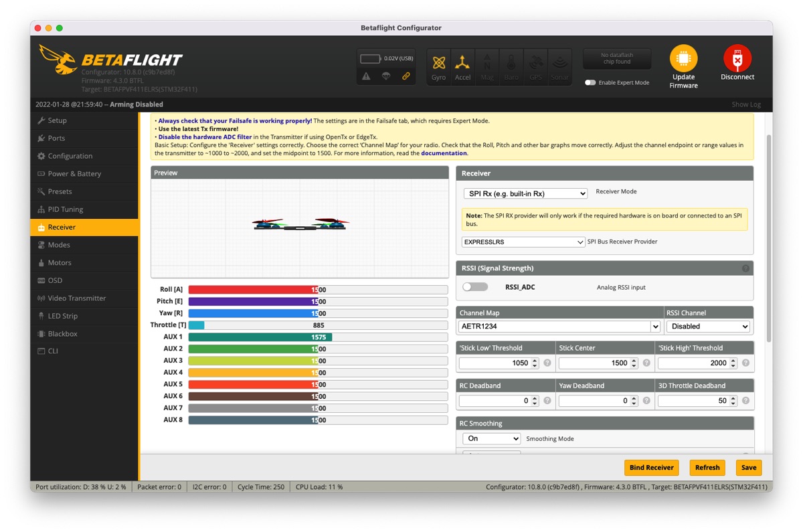Open the Ports tab
Image resolution: width=803 pixels, height=532 pixels.
point(84,138)
